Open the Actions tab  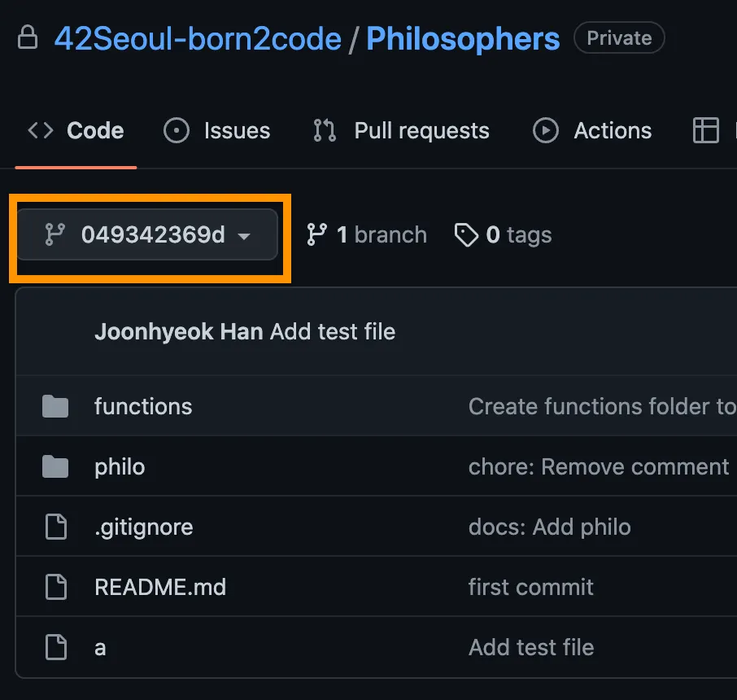click(x=592, y=130)
